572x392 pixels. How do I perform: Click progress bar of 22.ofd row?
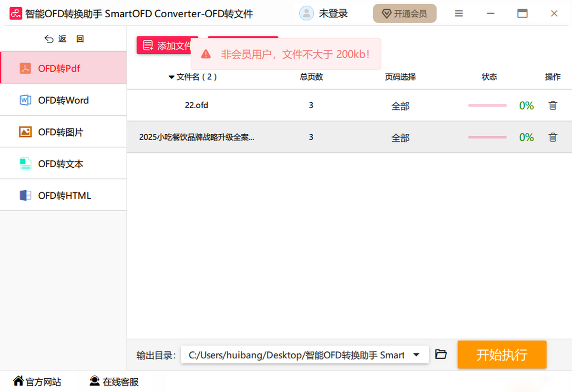click(487, 106)
